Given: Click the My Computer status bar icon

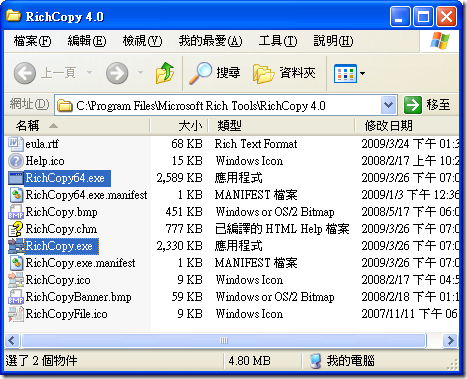Looking at the screenshot, I should (x=316, y=361).
